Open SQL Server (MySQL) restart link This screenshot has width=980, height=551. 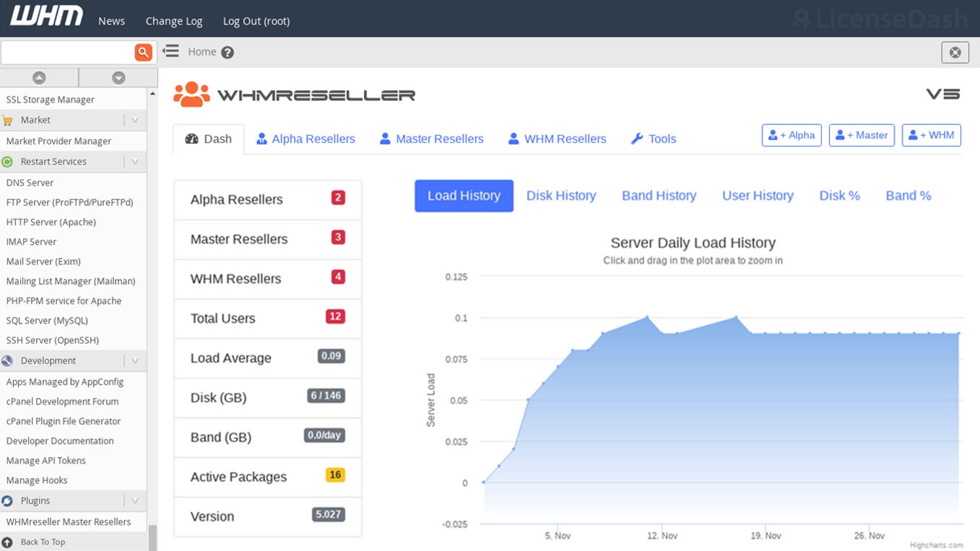point(47,321)
